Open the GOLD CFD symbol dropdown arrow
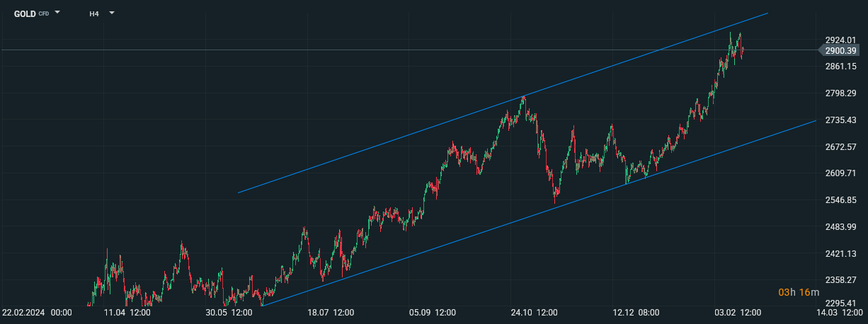868x324 pixels. tap(57, 13)
